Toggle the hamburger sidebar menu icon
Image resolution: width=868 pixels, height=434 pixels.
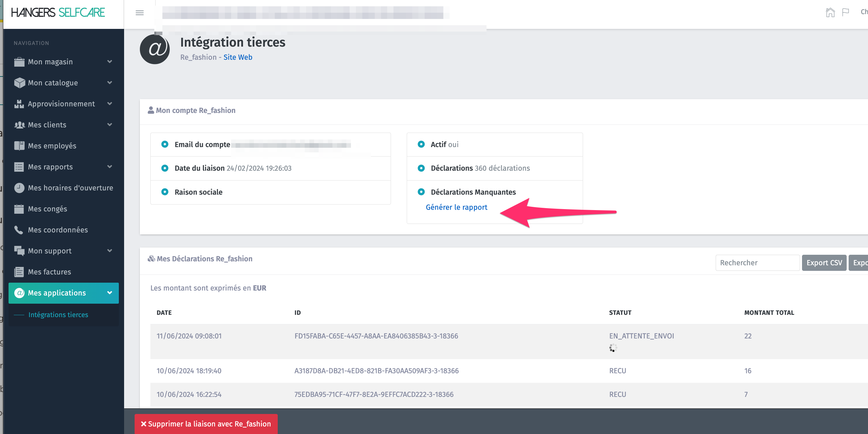click(x=140, y=13)
